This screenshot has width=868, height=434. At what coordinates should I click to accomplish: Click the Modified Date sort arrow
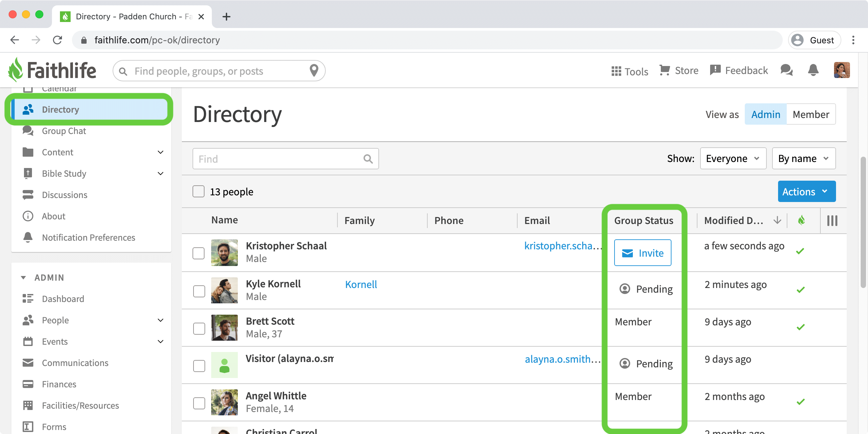coord(777,221)
